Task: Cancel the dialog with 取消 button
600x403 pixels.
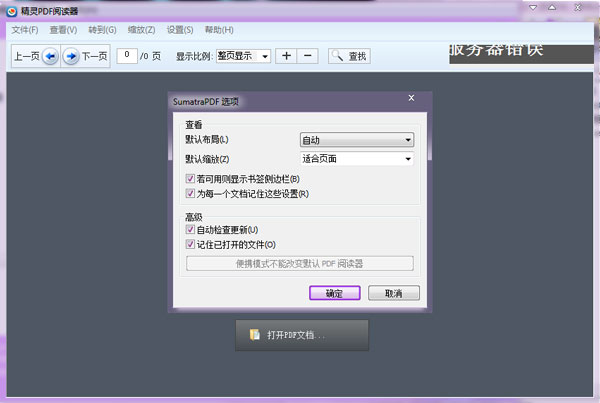Action: point(394,293)
